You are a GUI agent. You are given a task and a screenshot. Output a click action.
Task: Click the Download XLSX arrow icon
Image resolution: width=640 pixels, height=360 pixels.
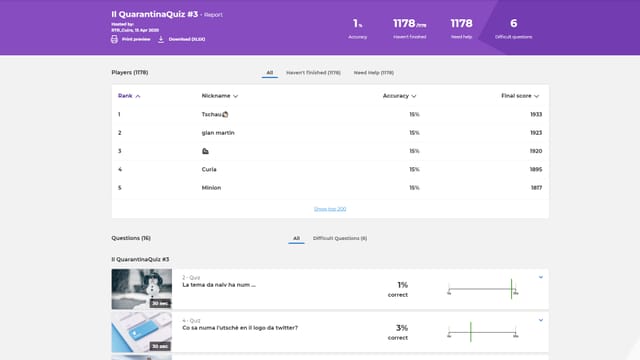[x=161, y=39]
